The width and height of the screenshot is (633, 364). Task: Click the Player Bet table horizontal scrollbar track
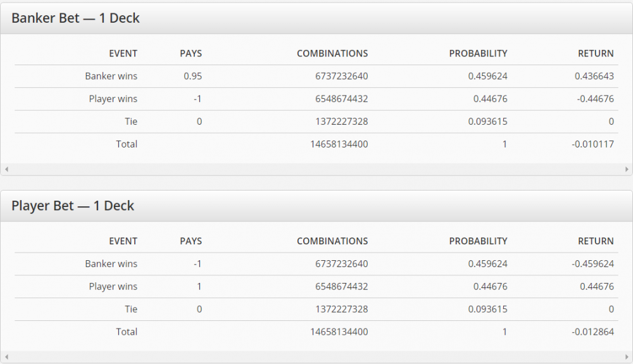[316, 357]
